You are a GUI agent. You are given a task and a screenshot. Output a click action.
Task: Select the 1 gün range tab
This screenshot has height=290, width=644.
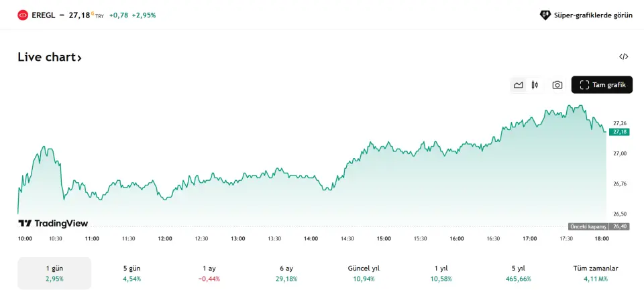pyautogui.click(x=54, y=273)
